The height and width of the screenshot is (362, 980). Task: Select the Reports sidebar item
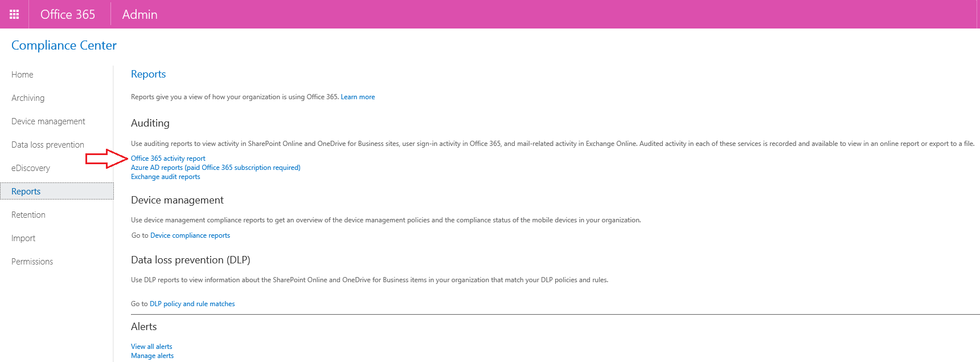click(26, 192)
